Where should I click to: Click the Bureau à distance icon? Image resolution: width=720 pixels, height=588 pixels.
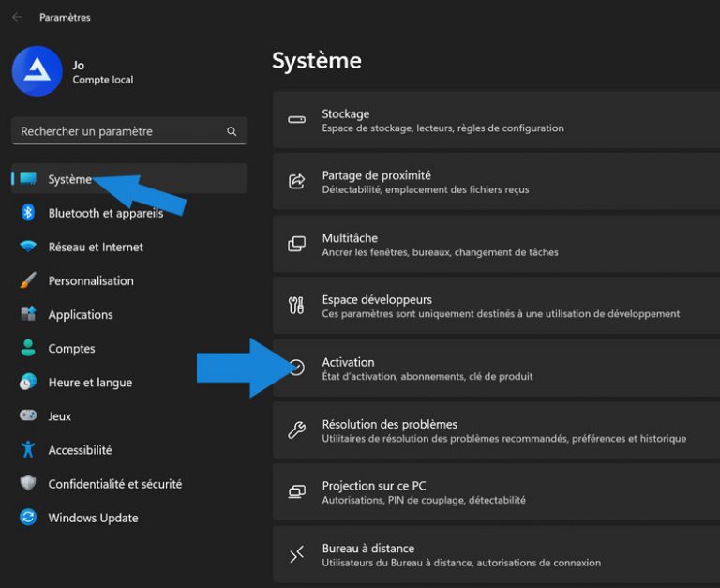click(x=296, y=554)
